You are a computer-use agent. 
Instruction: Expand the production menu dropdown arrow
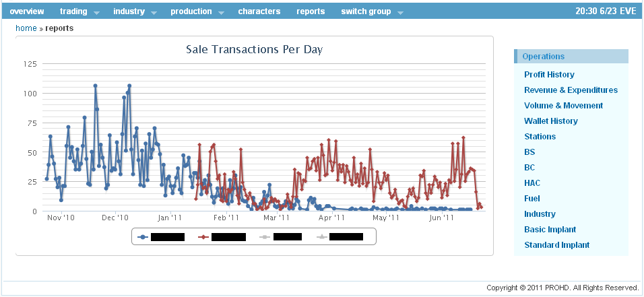pyautogui.click(x=221, y=12)
